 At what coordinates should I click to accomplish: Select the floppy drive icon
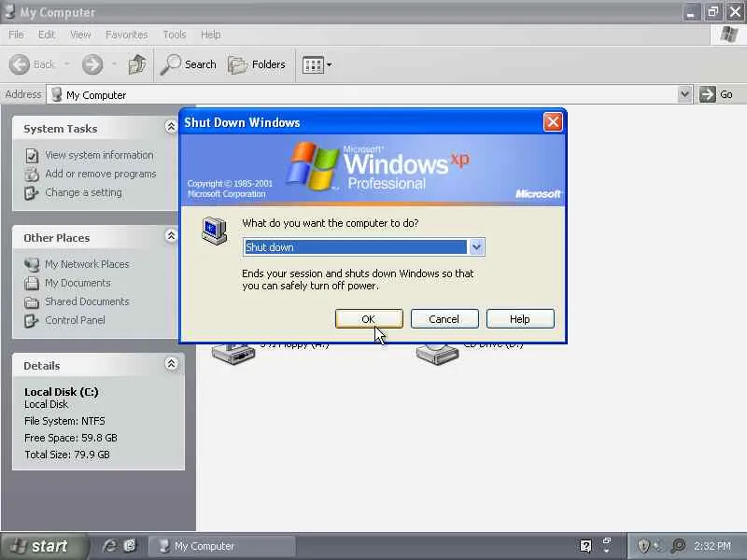pyautogui.click(x=233, y=354)
